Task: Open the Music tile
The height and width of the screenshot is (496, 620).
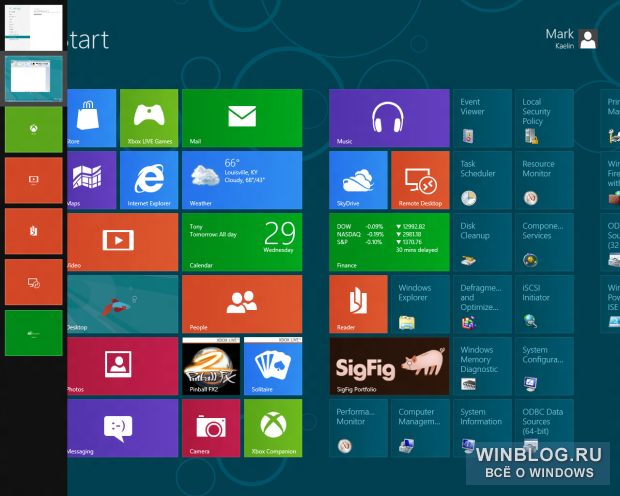Action: (x=389, y=118)
